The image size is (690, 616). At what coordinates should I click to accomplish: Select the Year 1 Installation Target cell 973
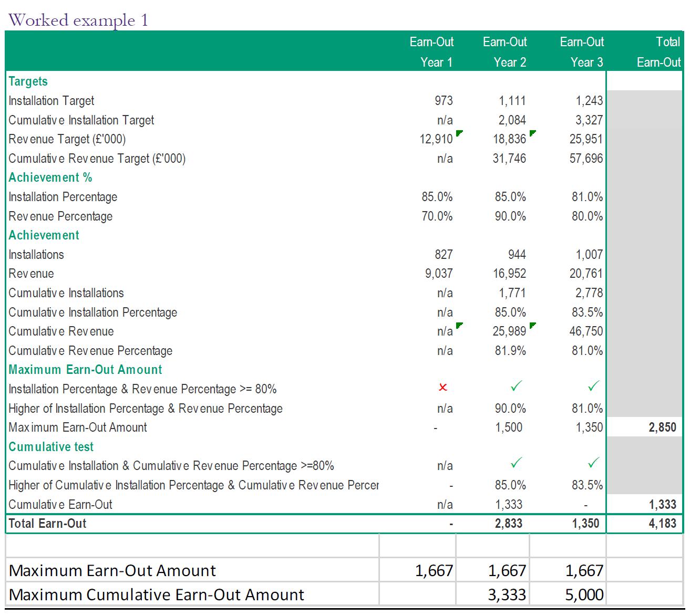coord(444,101)
